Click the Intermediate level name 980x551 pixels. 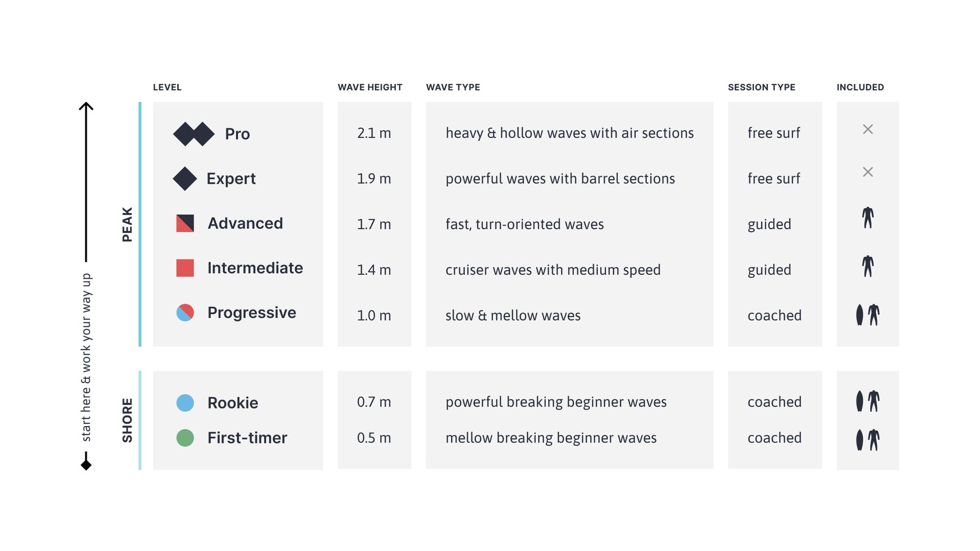click(255, 268)
